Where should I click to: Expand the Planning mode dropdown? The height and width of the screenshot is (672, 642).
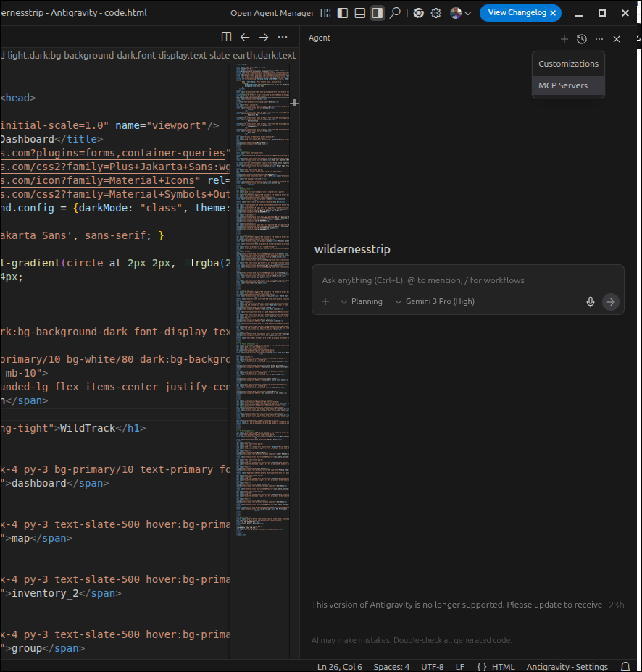(362, 301)
